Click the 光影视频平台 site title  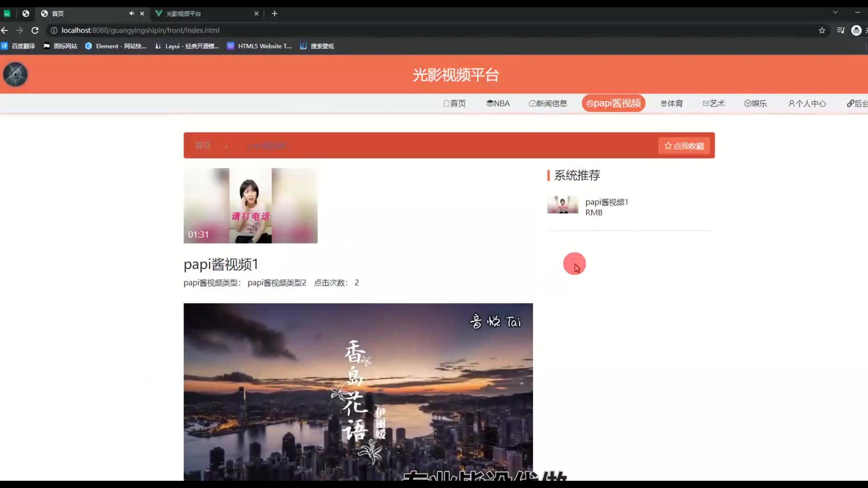(456, 75)
